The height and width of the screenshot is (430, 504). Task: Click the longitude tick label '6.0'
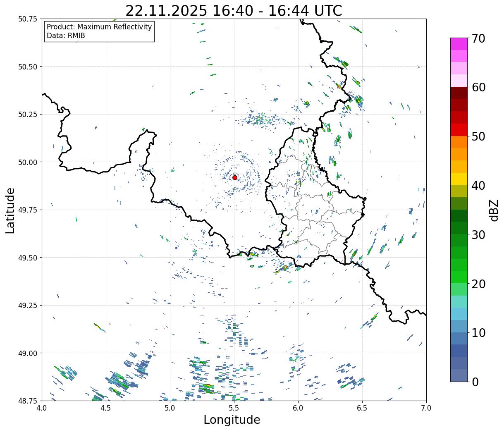(x=298, y=408)
